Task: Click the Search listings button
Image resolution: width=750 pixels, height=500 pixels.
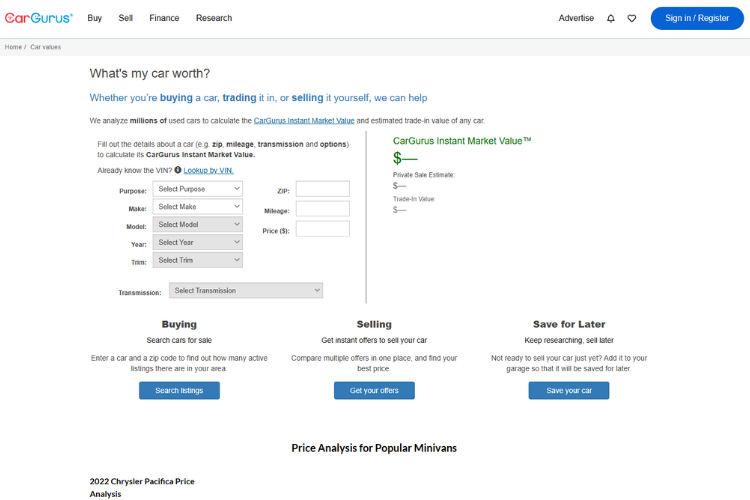Action: 179,390
